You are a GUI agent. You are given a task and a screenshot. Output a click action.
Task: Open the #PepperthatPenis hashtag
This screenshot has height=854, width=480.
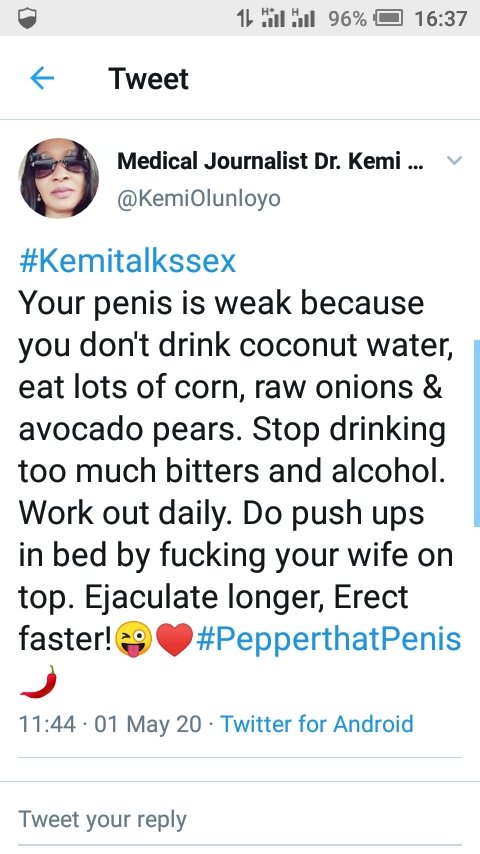329,639
